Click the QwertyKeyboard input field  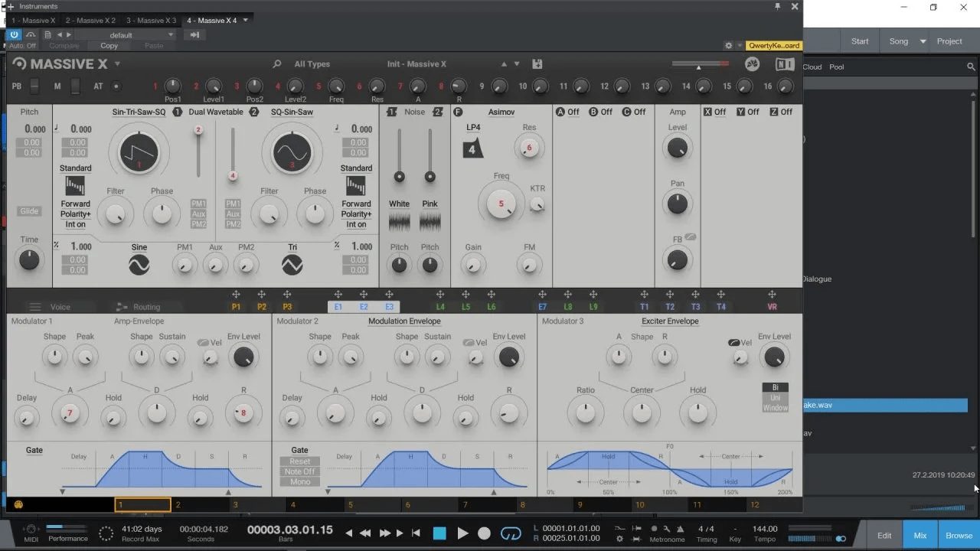[x=773, y=46]
